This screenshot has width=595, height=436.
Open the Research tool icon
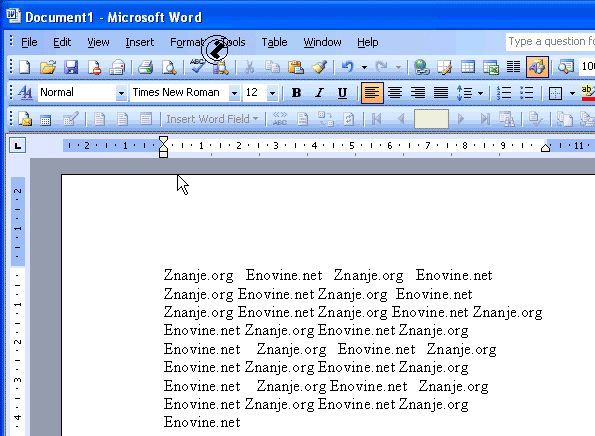(x=220, y=68)
